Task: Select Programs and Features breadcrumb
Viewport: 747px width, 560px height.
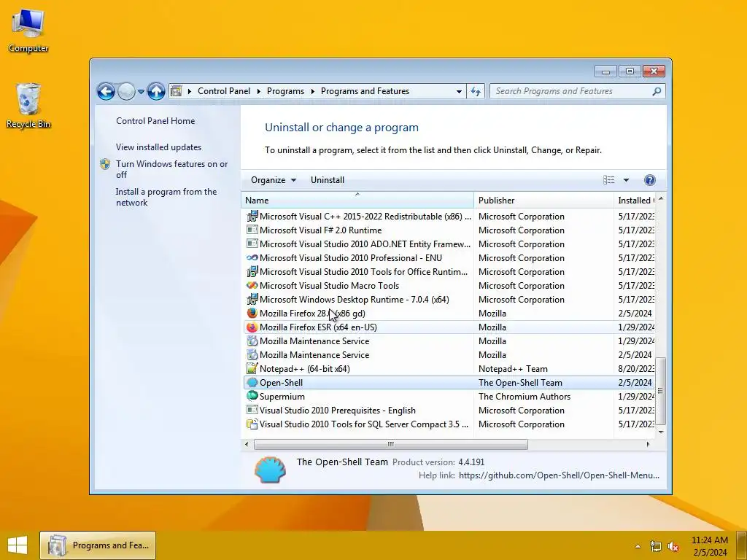Action: click(x=365, y=91)
